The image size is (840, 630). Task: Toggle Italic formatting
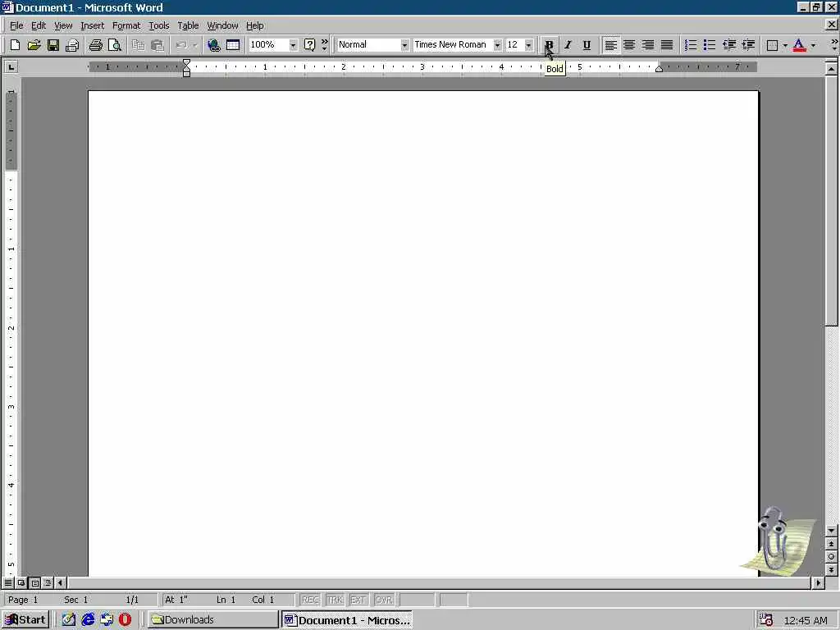(568, 45)
